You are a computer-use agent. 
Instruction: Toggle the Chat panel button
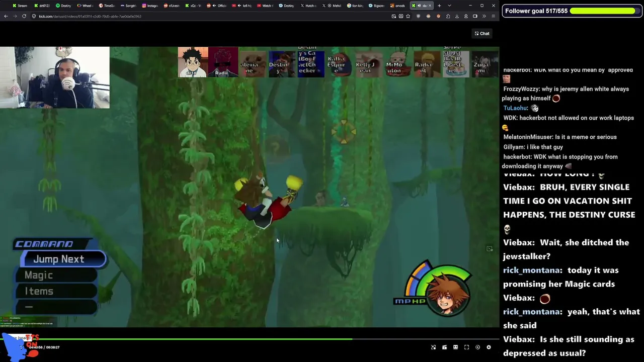(482, 34)
